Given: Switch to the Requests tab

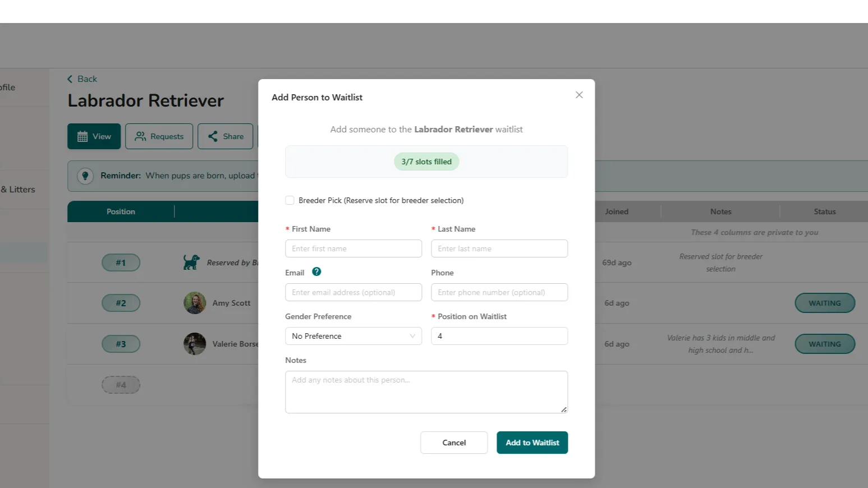Looking at the screenshot, I should click(x=159, y=136).
